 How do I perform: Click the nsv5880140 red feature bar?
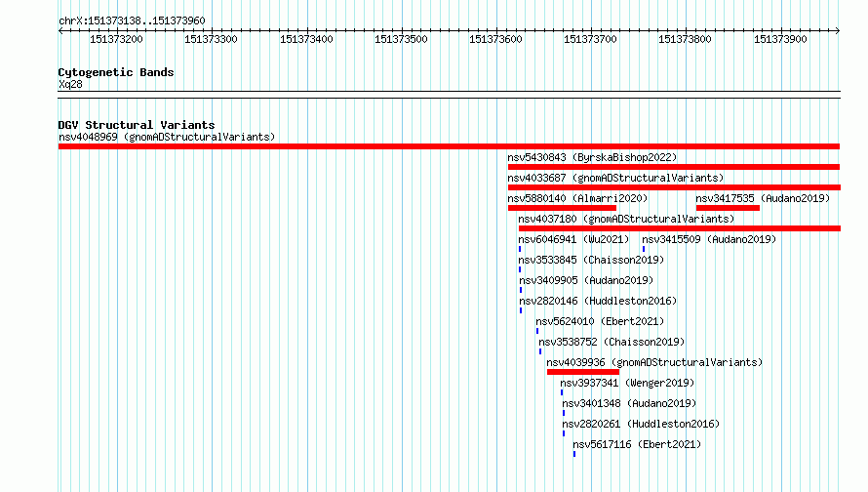(x=562, y=208)
